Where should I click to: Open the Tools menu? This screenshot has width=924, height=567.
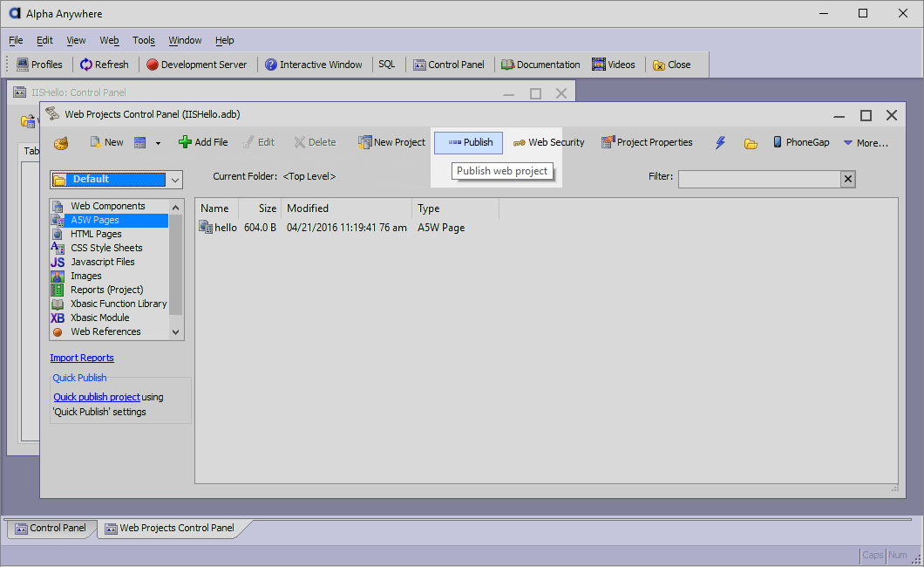tap(144, 40)
